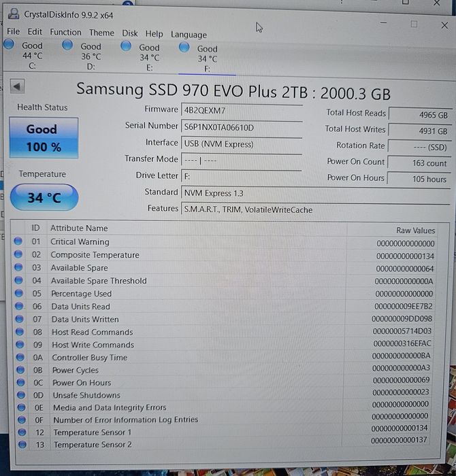
Task: Click the Drive Letter field F:
Action: [x=242, y=176]
